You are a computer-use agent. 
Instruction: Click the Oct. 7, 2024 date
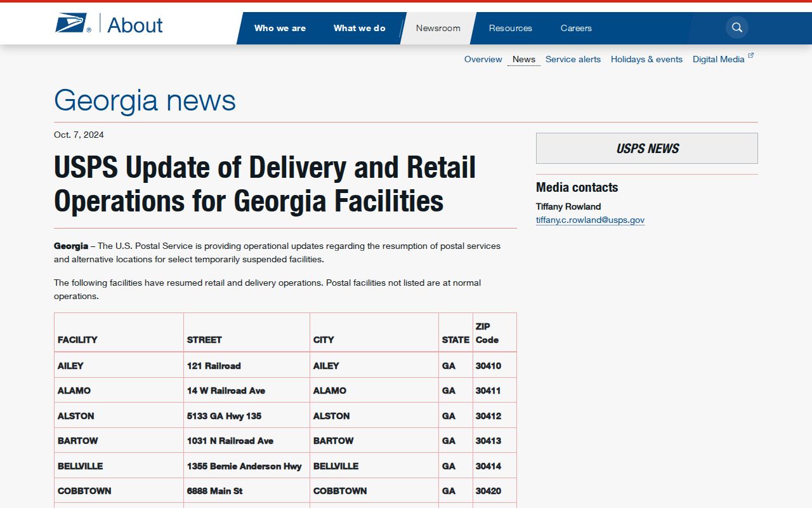click(x=79, y=135)
